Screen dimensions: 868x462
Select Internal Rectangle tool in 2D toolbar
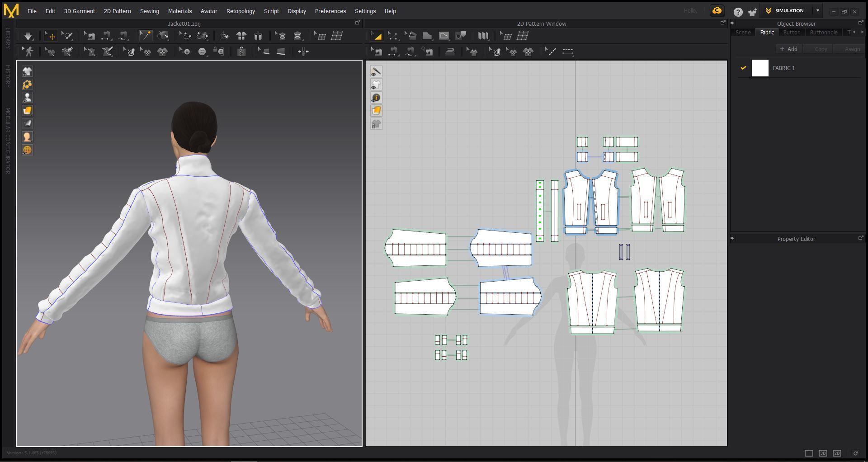coord(444,36)
